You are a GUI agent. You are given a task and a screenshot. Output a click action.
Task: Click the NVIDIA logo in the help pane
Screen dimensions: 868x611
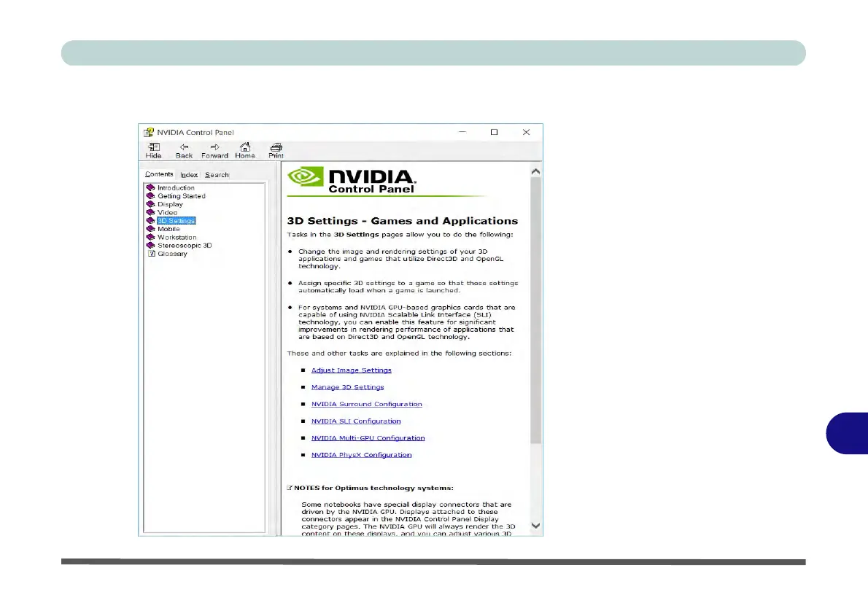(305, 176)
